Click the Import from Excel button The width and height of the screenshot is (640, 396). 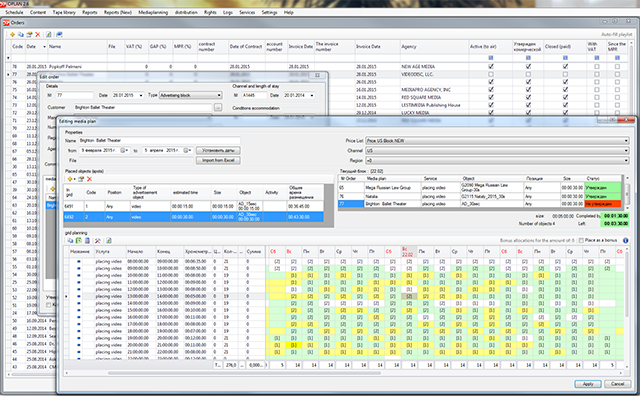pos(218,160)
